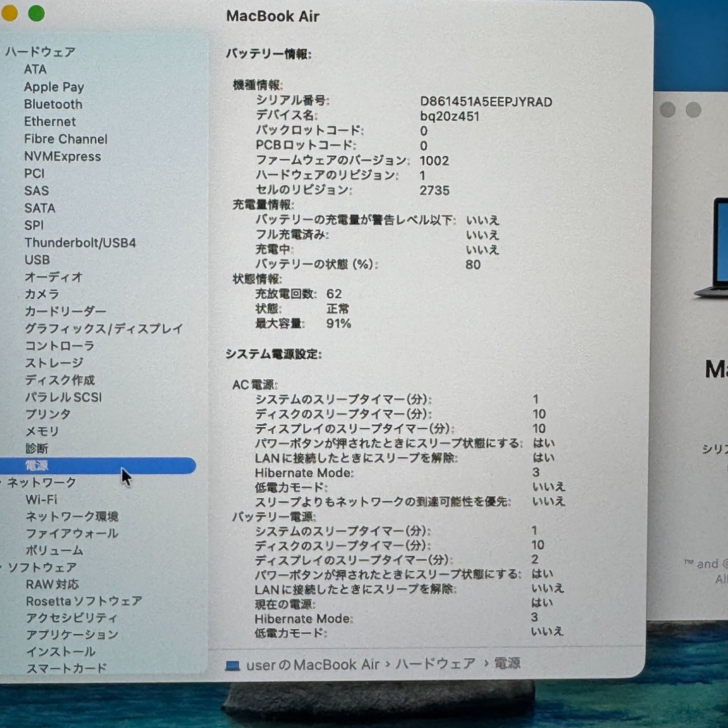Viewport: 728px width, 728px height.
Task: Select Bluetooth in the sidebar
Action: click(x=53, y=104)
